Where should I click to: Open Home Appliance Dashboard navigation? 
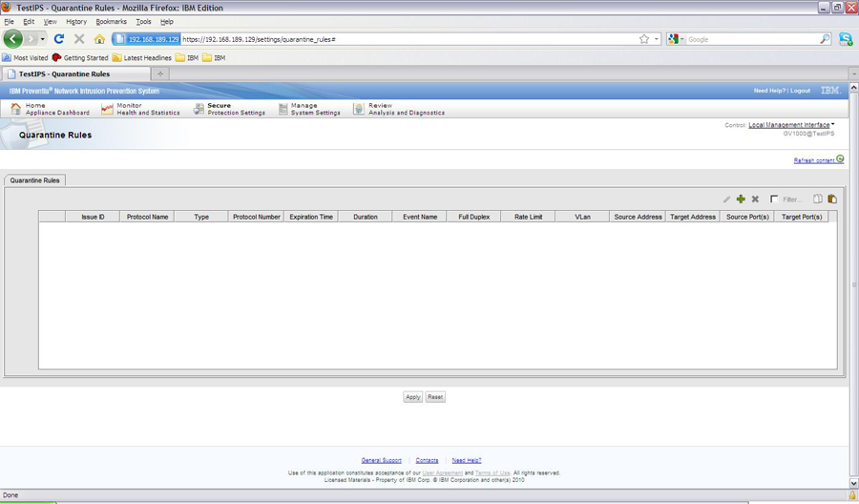point(50,109)
